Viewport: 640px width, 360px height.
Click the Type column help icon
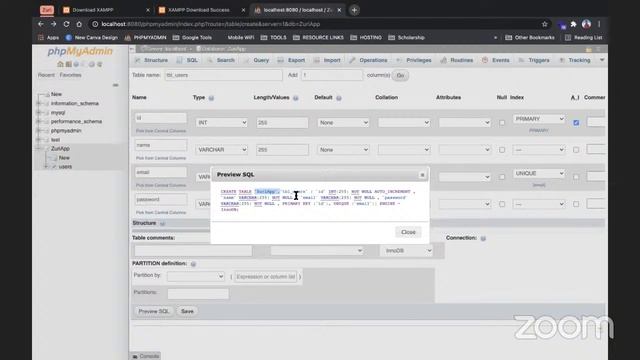(x=211, y=98)
